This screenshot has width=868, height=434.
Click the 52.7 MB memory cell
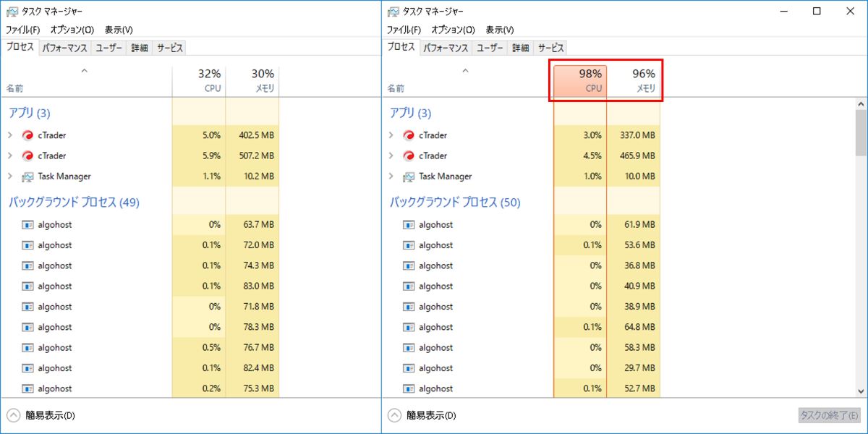coord(634,388)
